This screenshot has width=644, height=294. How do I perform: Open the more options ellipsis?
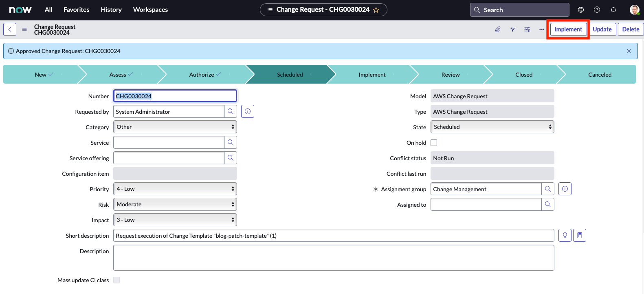coord(542,29)
